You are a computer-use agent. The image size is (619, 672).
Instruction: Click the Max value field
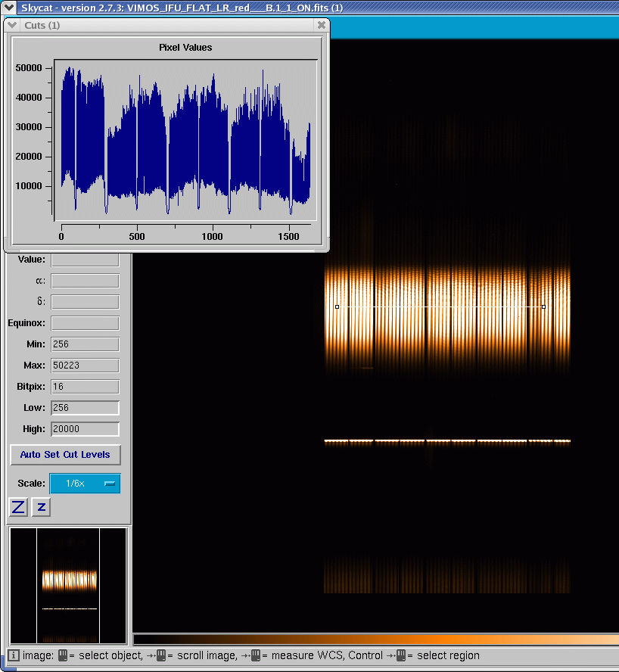pos(85,366)
